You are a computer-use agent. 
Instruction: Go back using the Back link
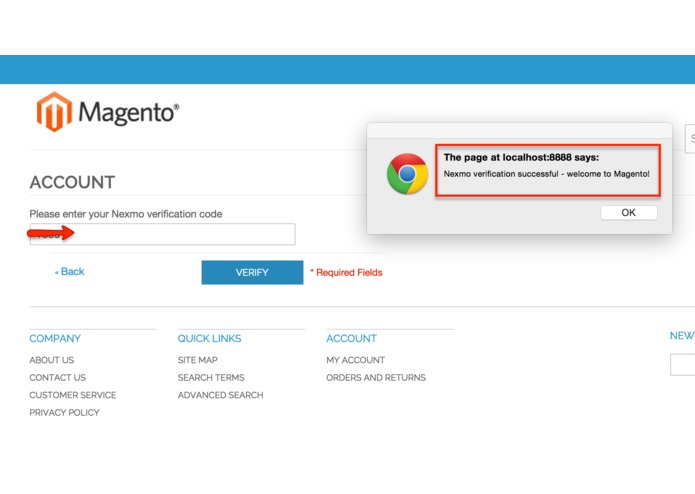point(70,272)
